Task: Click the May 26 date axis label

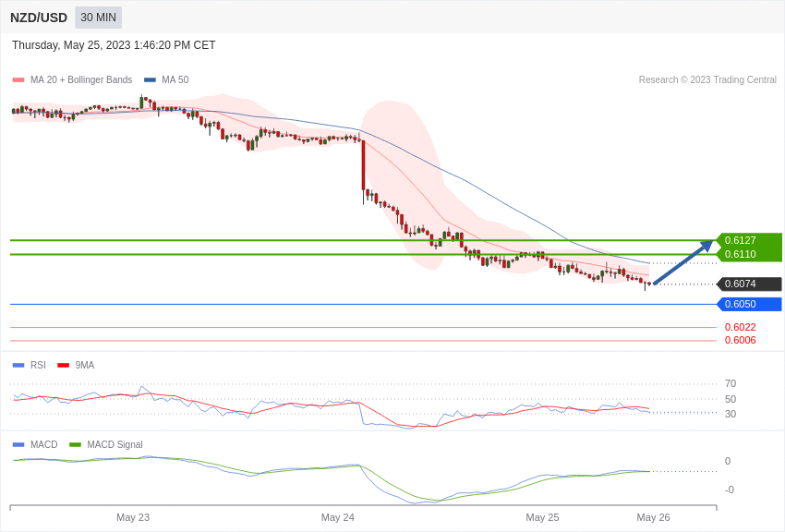Action: point(653,517)
